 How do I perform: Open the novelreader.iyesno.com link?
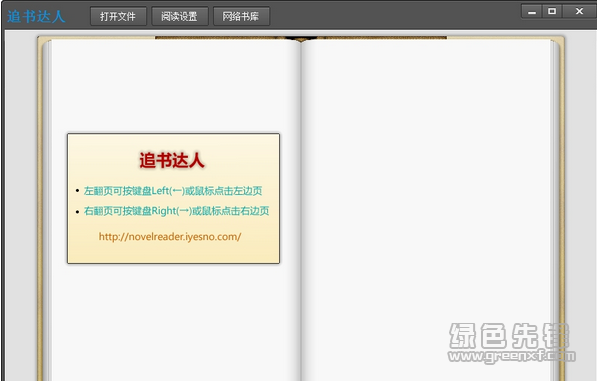(170, 237)
